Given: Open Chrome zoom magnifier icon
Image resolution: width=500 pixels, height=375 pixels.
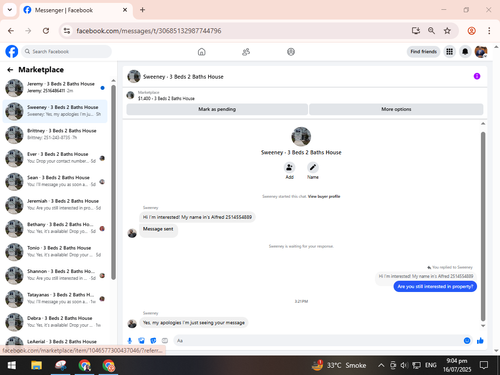Looking at the screenshot, I should (x=431, y=31).
